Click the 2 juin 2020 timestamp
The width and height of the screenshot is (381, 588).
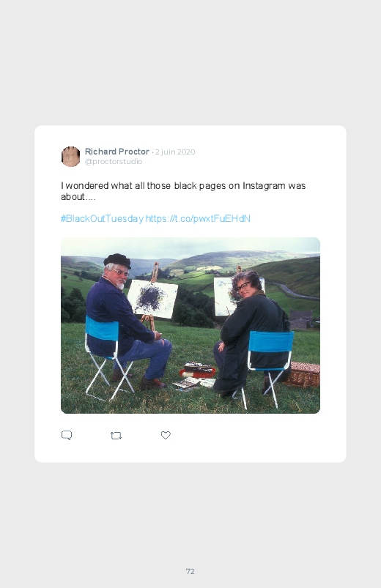(x=175, y=152)
